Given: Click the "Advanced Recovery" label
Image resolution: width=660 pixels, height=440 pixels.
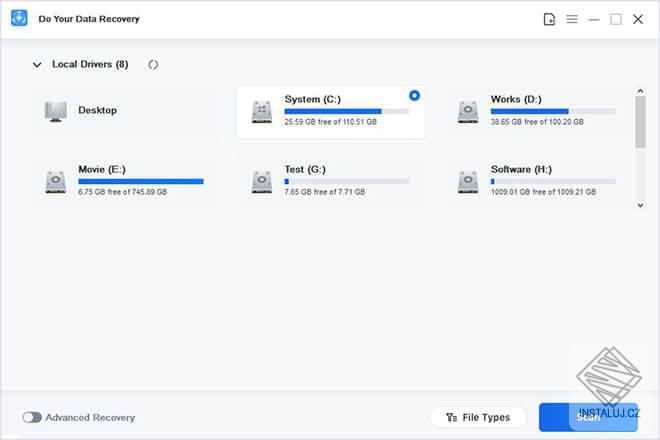Looking at the screenshot, I should 90,417.
